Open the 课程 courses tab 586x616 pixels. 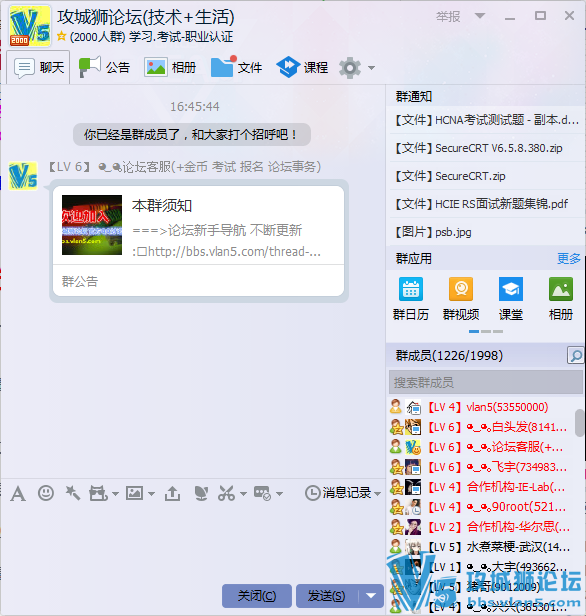point(302,68)
